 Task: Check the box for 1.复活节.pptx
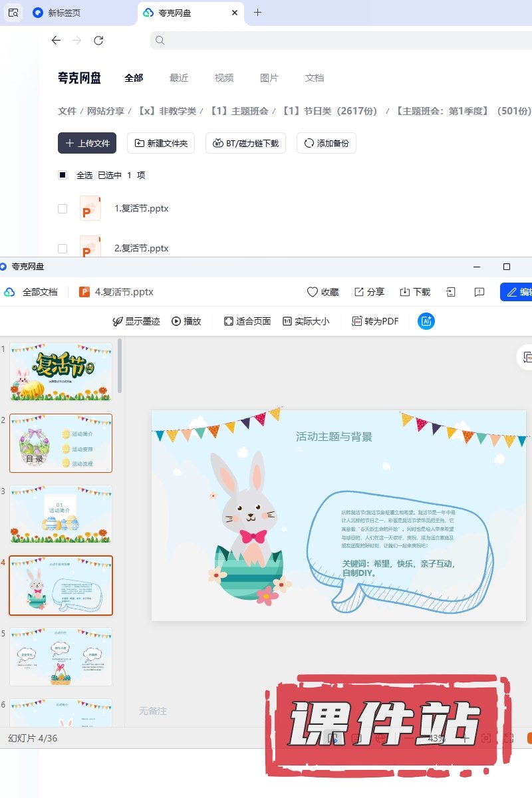[63, 209]
